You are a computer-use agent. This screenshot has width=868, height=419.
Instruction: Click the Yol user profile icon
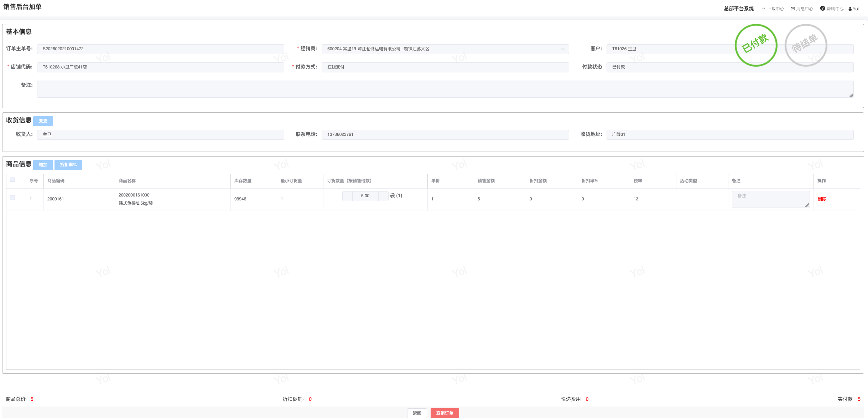tap(850, 9)
